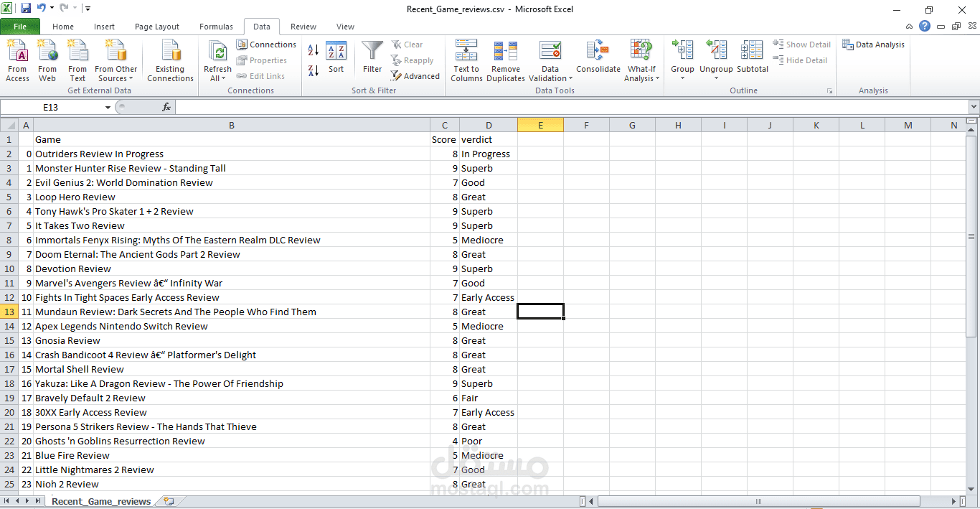Select cell 'Gnosia Review'
This screenshot has height=509, width=980.
(x=232, y=340)
